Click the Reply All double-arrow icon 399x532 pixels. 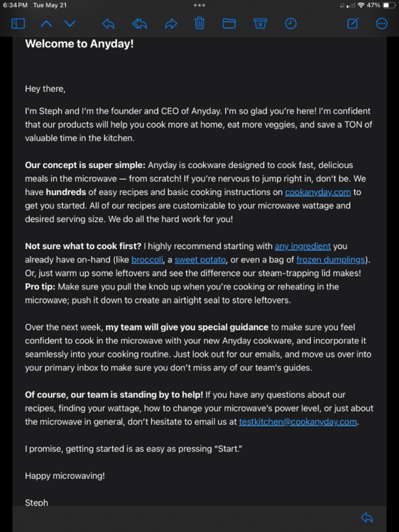[x=139, y=23]
